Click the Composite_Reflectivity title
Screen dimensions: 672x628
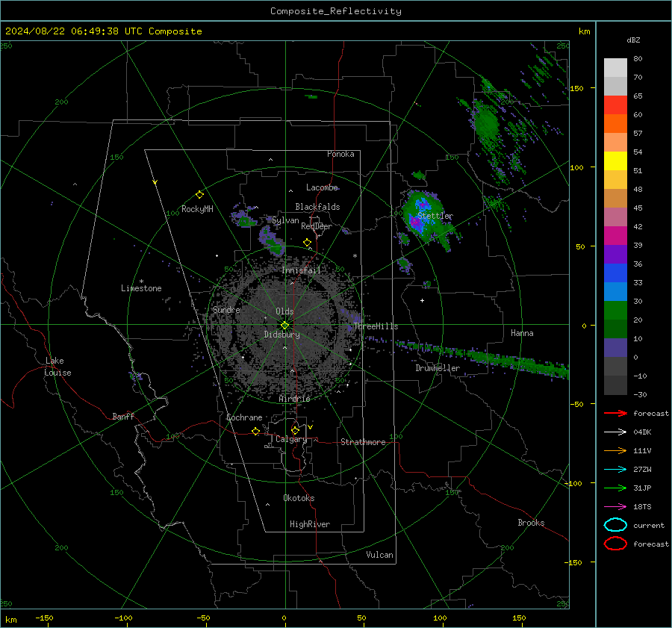coord(336,11)
